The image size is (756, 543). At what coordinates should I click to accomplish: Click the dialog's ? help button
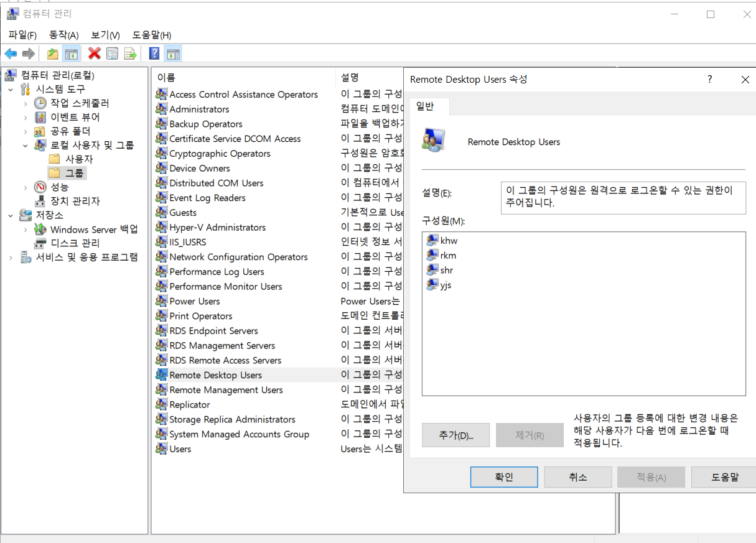(x=710, y=80)
